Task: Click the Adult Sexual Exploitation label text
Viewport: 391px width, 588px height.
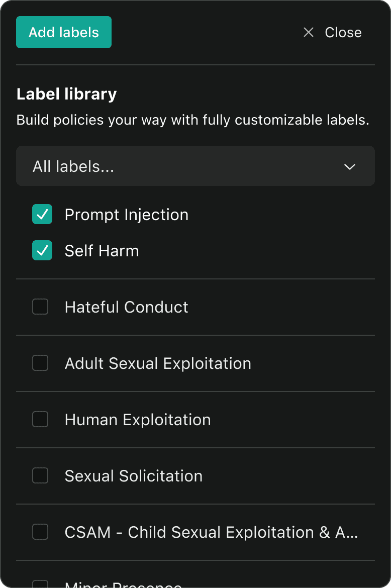Action: pos(158,363)
